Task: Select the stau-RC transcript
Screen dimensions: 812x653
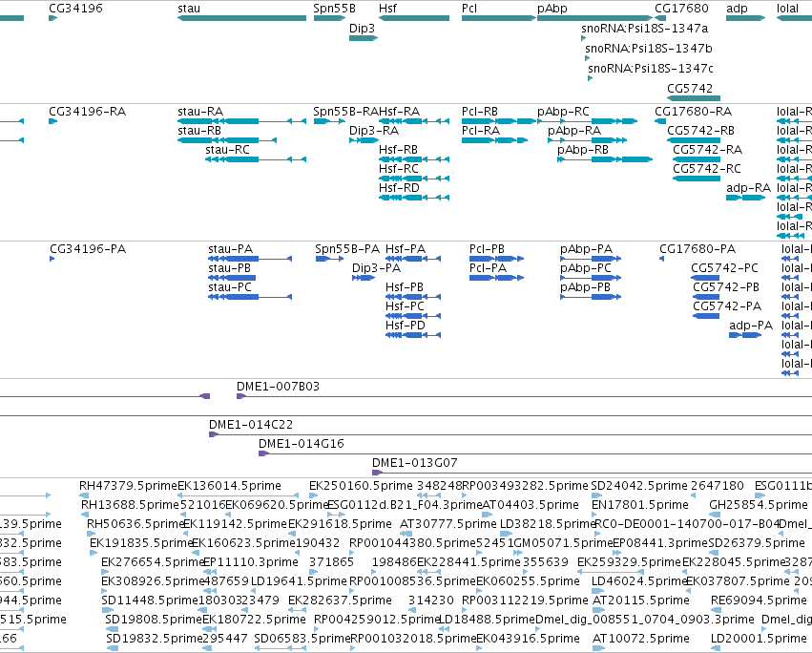Action: coord(256,159)
